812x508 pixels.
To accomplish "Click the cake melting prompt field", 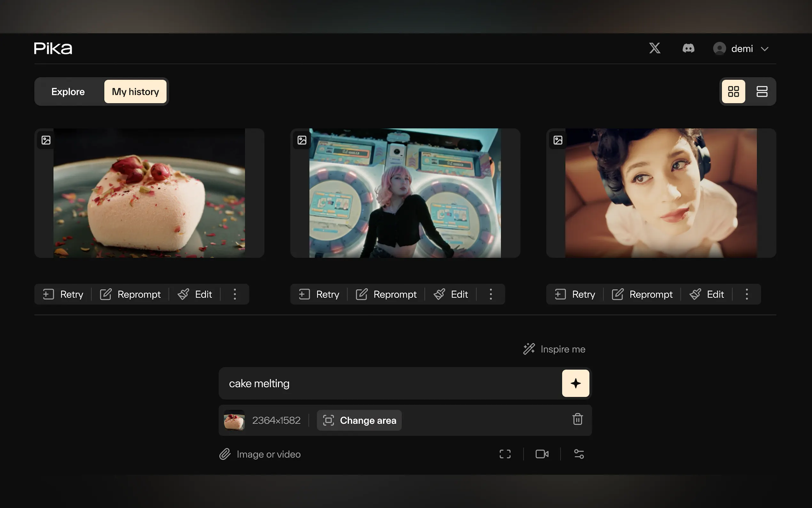I will coord(389,383).
